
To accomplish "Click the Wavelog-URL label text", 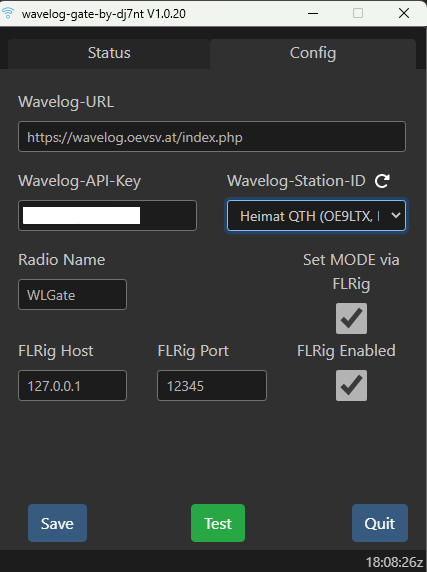I will coord(66,102).
